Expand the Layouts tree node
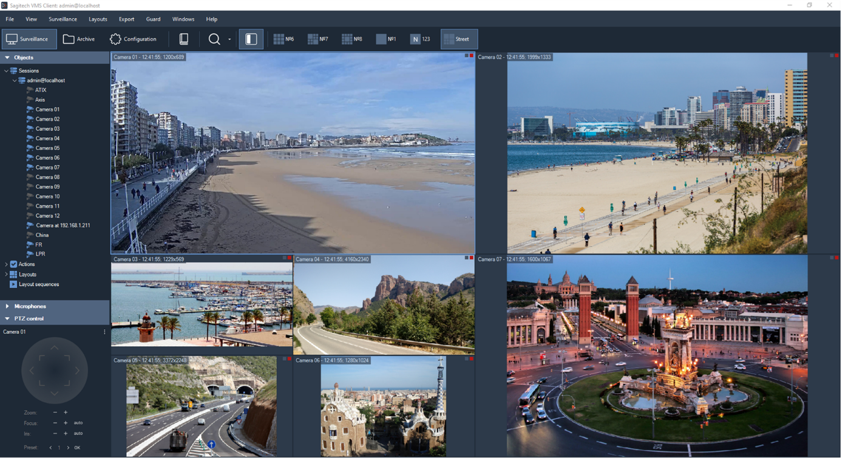Screen dimensions: 868x458 coord(6,275)
